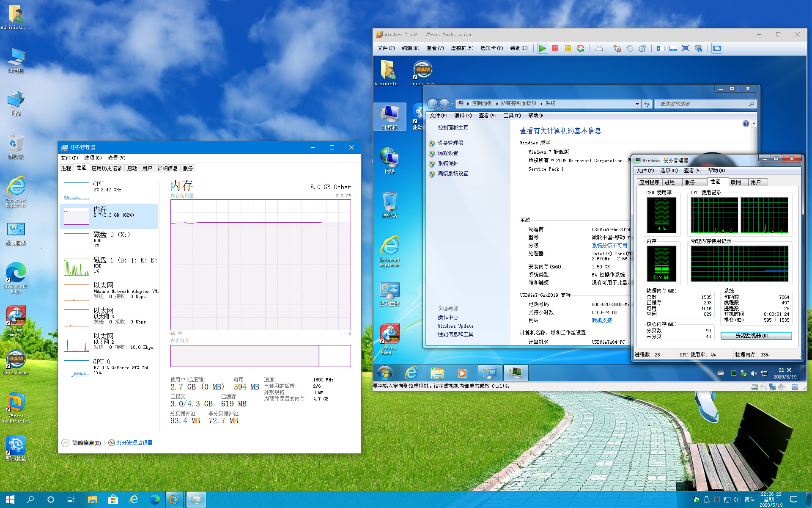
Task: Click the send Ctrl+Alt+Del icon in VMware toolbar
Action: coord(599,48)
